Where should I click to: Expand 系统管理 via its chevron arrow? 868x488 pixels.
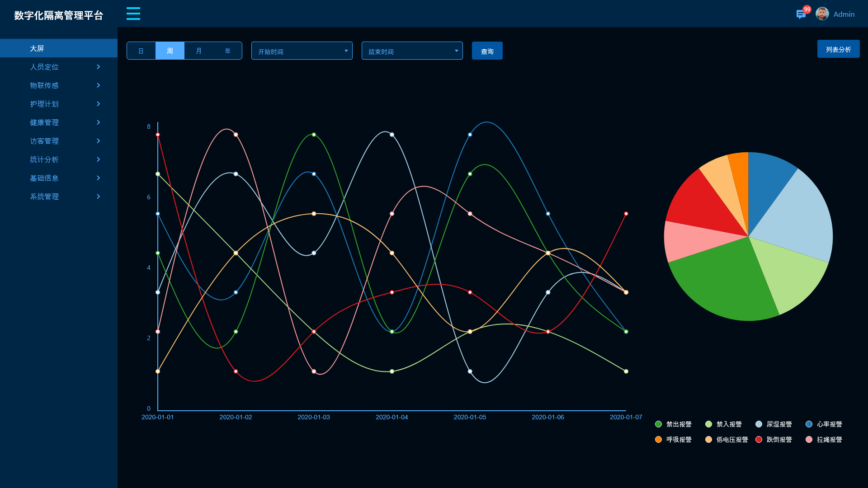pyautogui.click(x=98, y=197)
